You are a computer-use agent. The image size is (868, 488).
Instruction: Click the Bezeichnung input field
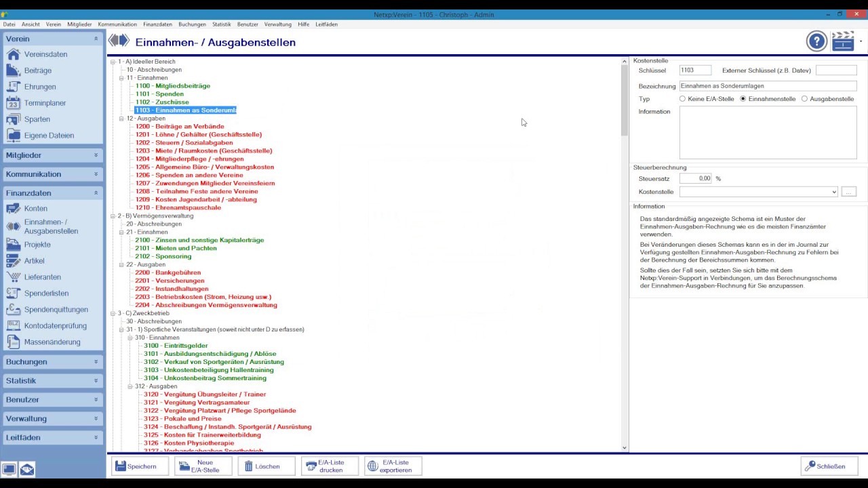point(768,86)
